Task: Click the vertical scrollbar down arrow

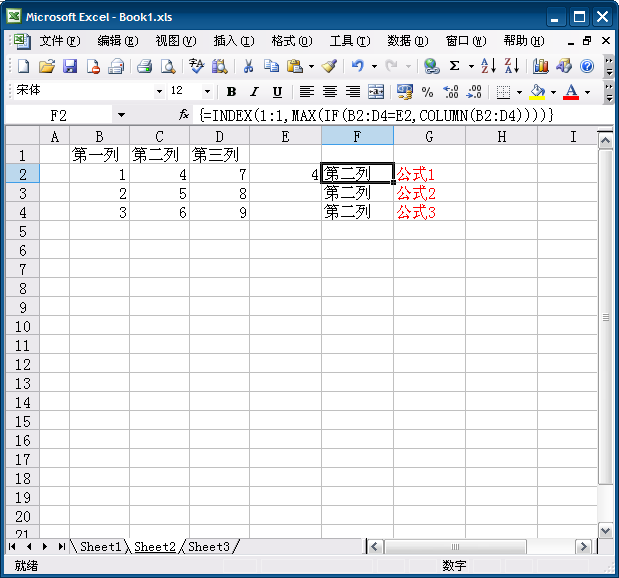Action: pos(606,531)
